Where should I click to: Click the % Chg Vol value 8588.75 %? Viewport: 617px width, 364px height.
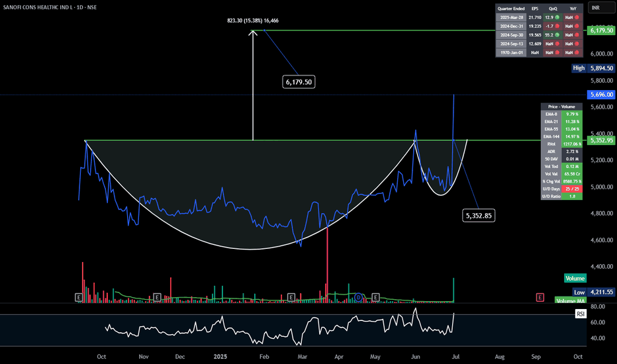click(x=572, y=181)
